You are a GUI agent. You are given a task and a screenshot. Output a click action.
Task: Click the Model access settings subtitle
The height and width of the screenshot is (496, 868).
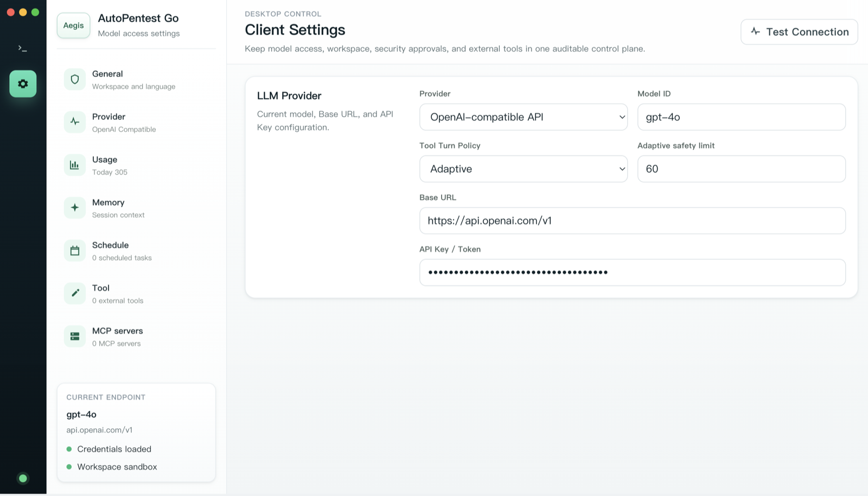click(139, 34)
